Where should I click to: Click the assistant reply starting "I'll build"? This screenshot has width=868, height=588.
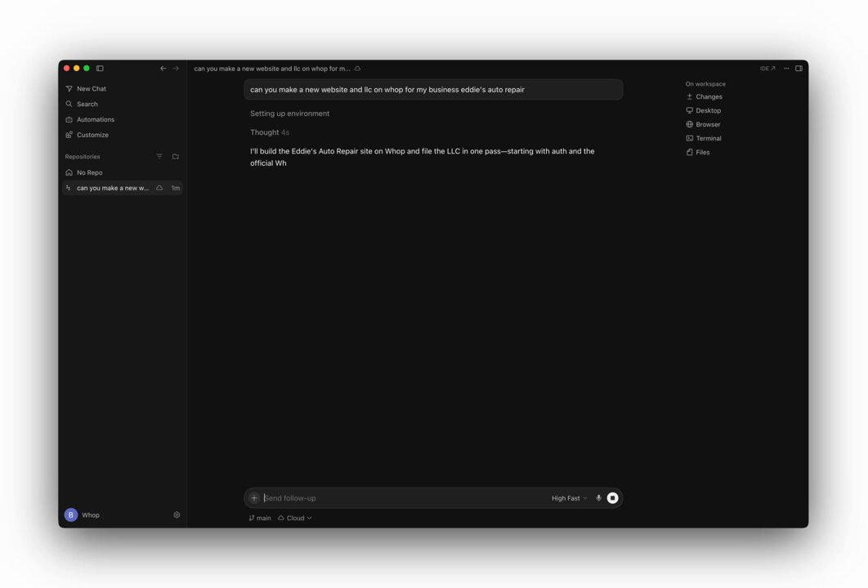[423, 157]
